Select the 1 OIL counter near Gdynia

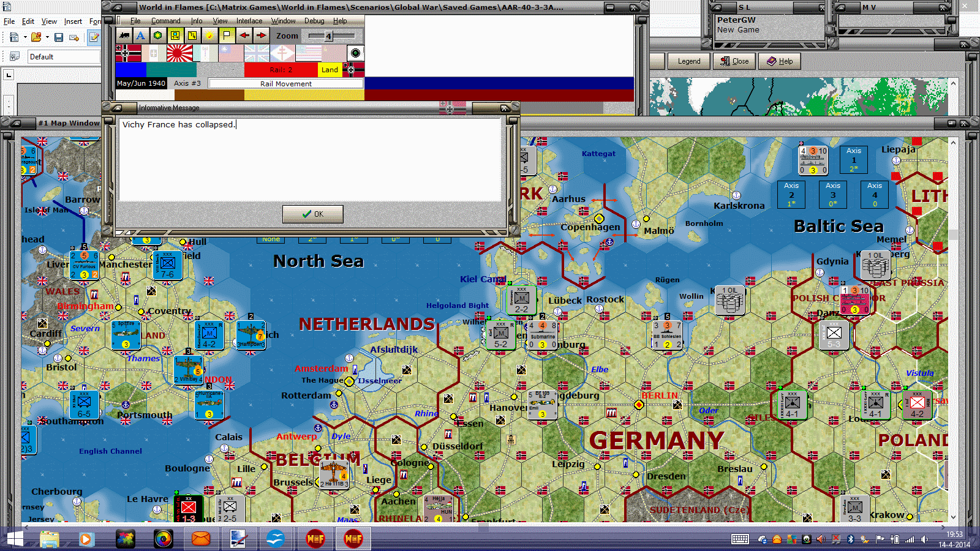875,265
